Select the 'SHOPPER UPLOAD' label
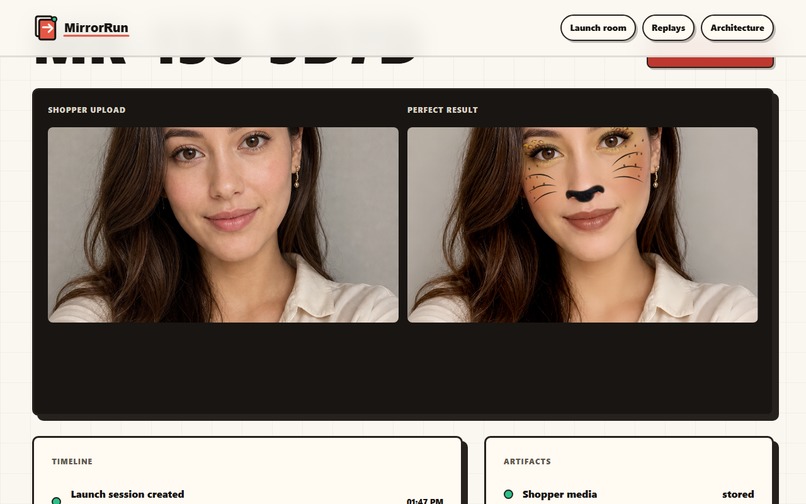This screenshot has height=504, width=806. click(86, 110)
